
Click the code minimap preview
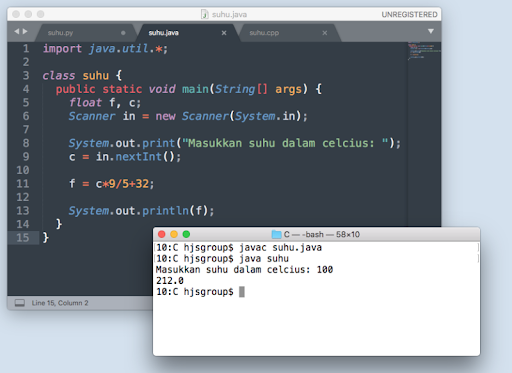pyautogui.click(x=424, y=51)
